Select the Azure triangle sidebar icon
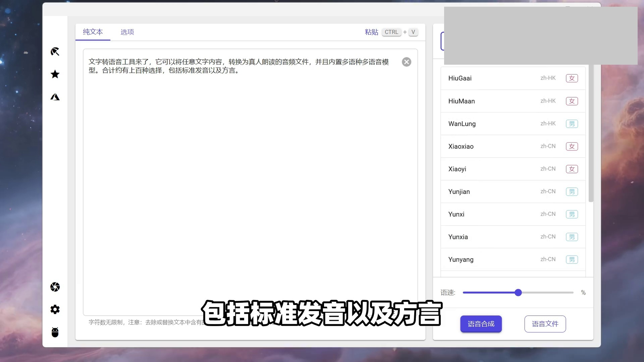Viewport: 644px width, 362px height. (x=55, y=97)
